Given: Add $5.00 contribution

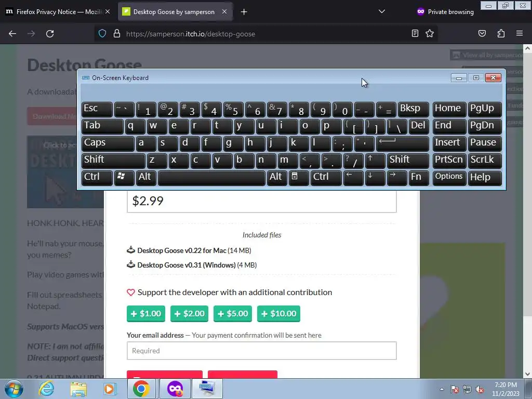Looking at the screenshot, I should coord(233,313).
